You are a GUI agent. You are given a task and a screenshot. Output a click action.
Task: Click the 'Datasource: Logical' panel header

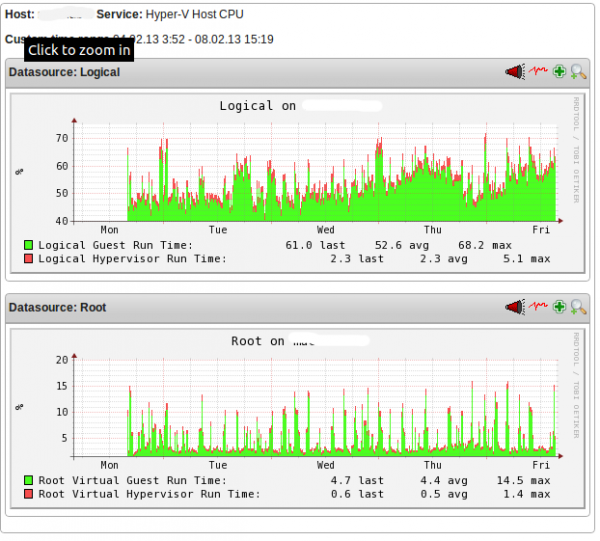(64, 72)
